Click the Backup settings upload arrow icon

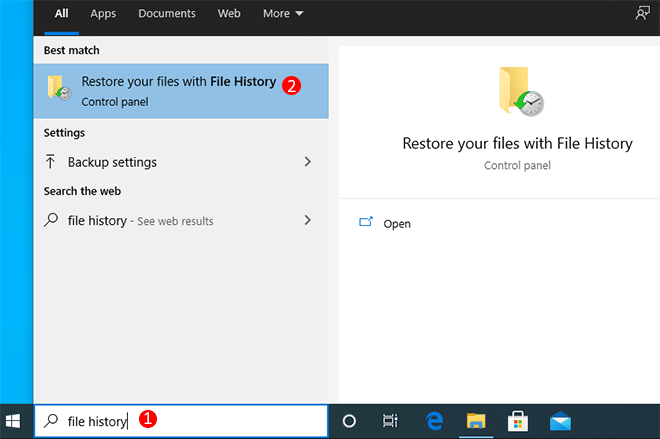coord(50,162)
